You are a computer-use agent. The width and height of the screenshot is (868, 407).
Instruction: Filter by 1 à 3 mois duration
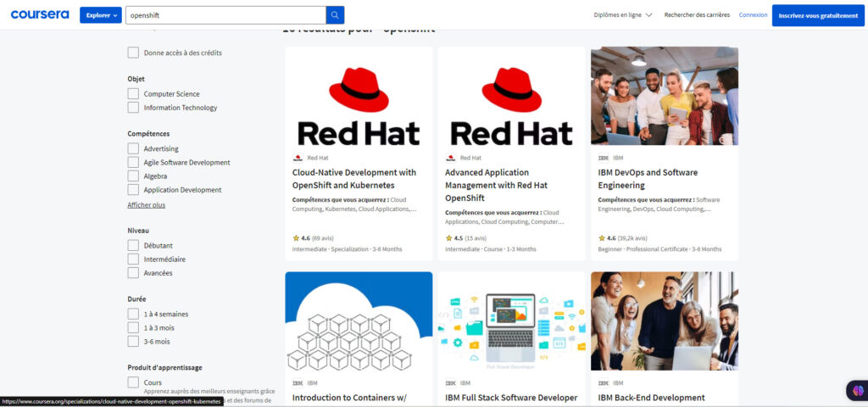pyautogui.click(x=133, y=327)
